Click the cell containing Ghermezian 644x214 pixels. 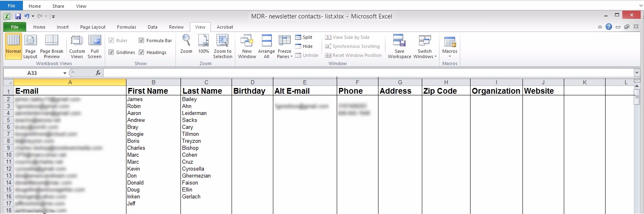click(x=206, y=176)
